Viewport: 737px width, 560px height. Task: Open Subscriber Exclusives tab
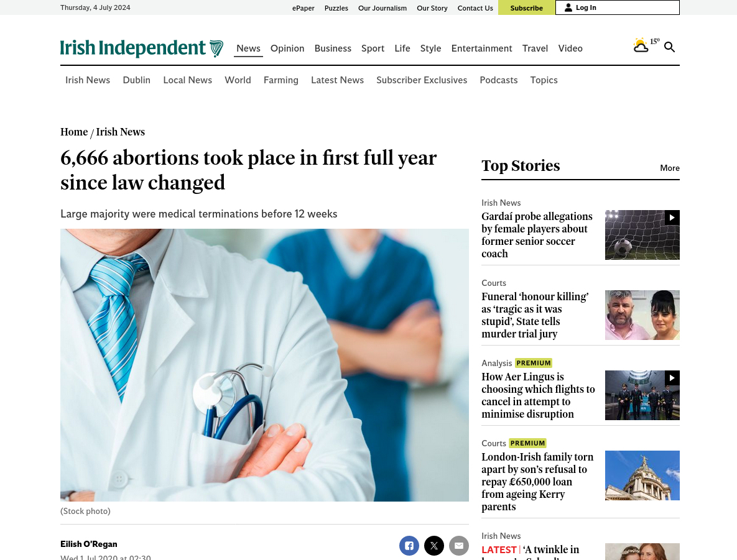422,80
